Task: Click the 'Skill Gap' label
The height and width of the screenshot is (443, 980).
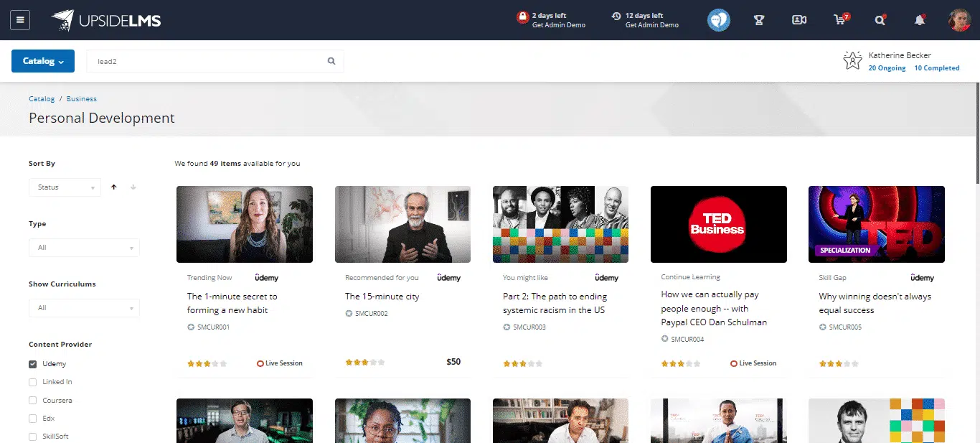Action: pyautogui.click(x=832, y=278)
